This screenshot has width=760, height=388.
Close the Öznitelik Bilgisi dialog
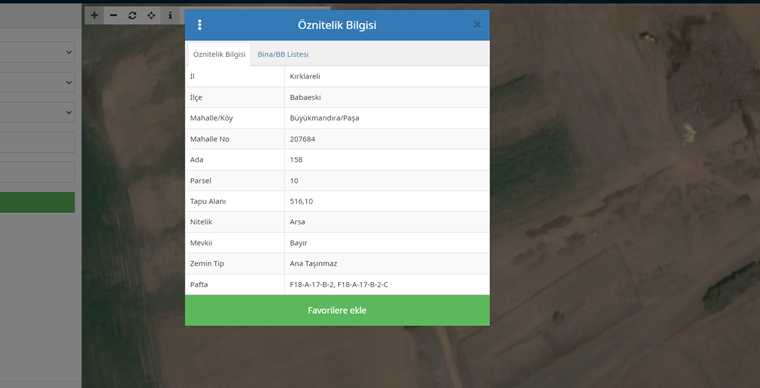click(477, 25)
